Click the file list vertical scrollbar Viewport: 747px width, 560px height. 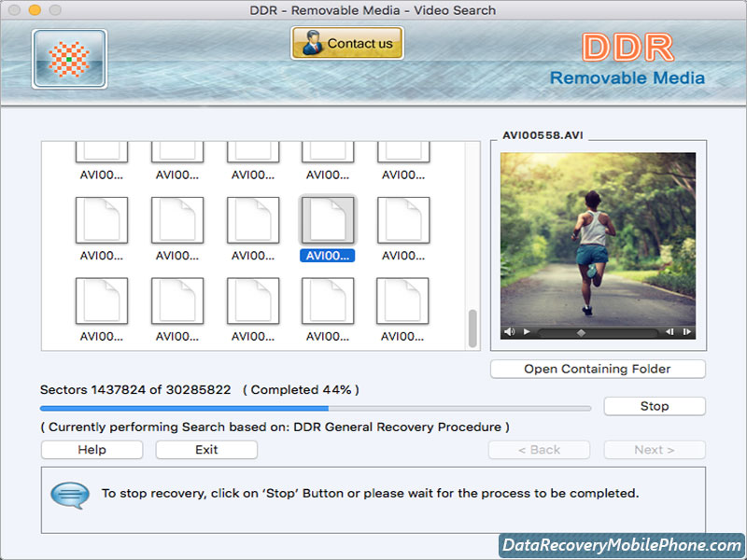[x=472, y=327]
